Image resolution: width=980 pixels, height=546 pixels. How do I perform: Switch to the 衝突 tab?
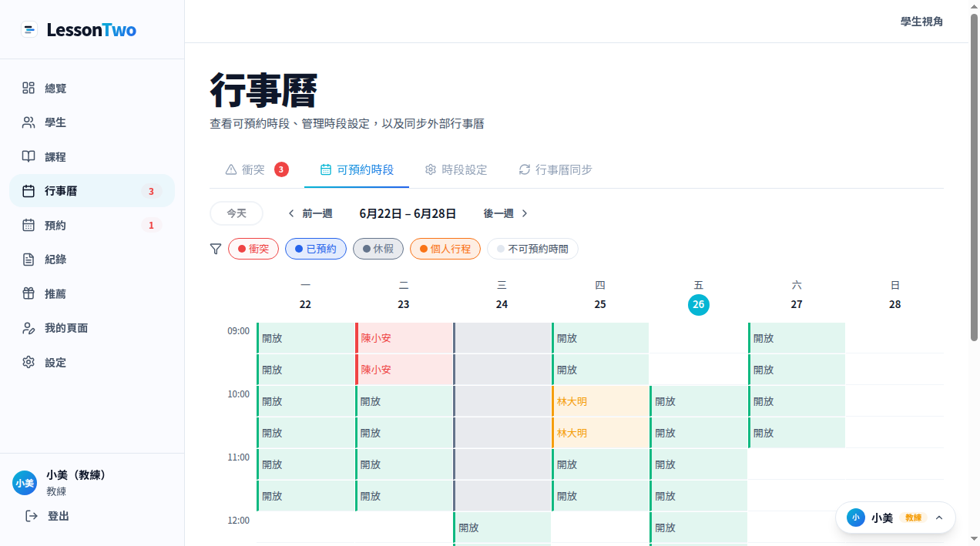[257, 169]
